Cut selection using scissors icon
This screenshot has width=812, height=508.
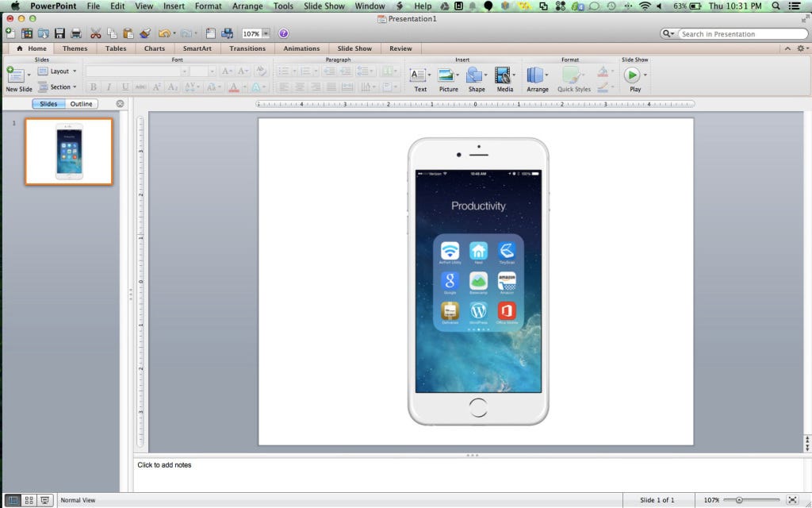(x=95, y=33)
